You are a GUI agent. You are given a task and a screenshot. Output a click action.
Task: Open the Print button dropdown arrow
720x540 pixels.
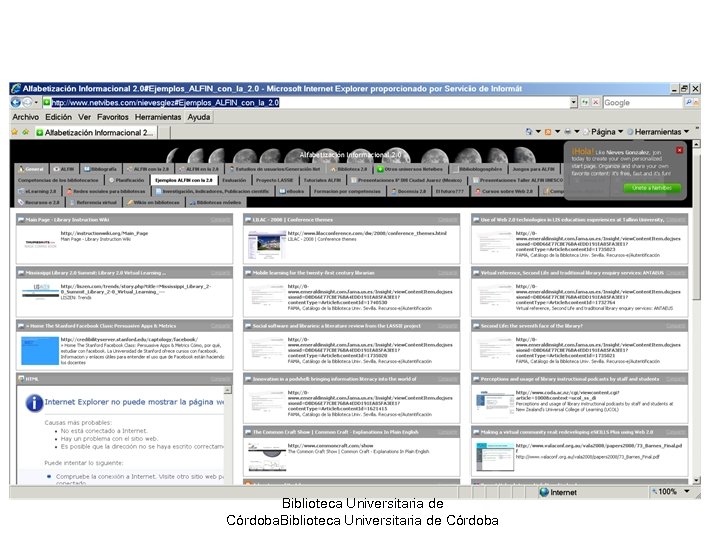point(577,132)
